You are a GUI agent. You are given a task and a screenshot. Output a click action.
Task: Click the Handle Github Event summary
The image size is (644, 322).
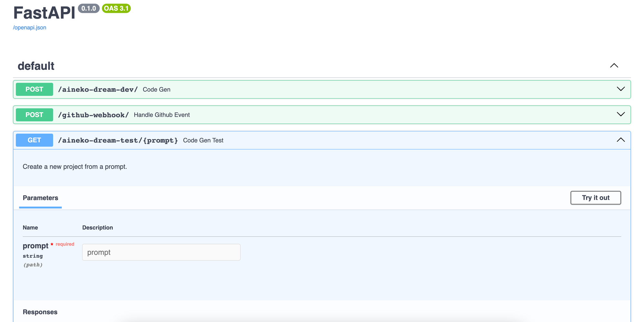click(x=162, y=115)
